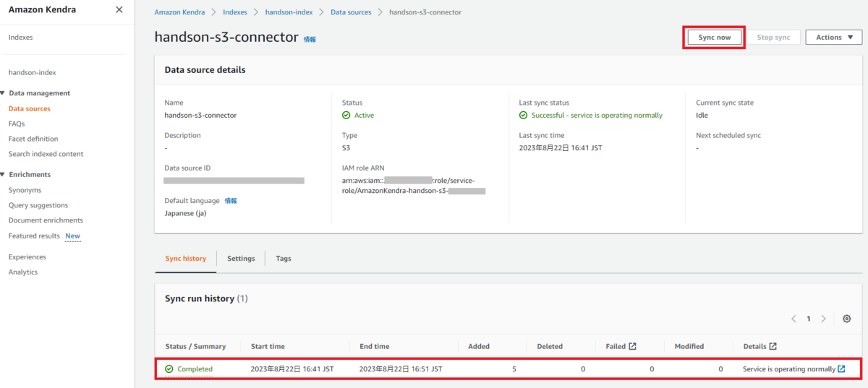This screenshot has width=868, height=388.
Task: Click the green Completed status icon
Action: tap(169, 369)
